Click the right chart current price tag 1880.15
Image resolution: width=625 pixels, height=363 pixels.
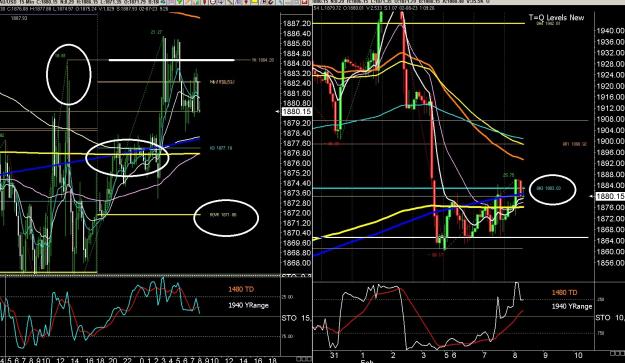(x=610, y=196)
